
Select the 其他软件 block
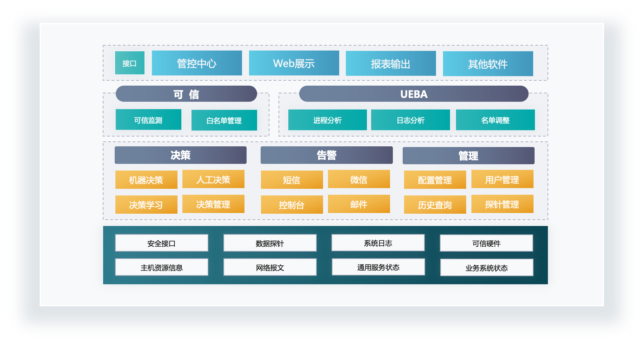[x=488, y=64]
